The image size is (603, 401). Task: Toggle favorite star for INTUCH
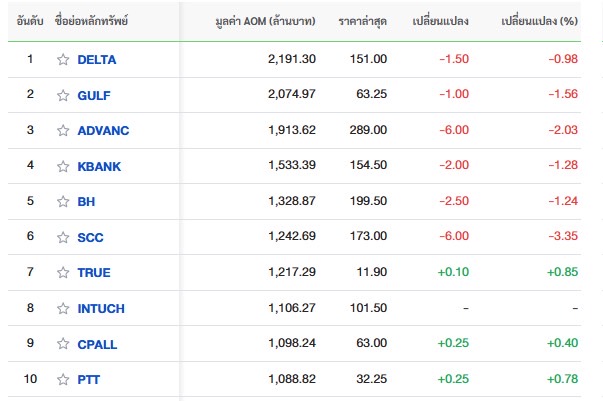pyautogui.click(x=63, y=308)
